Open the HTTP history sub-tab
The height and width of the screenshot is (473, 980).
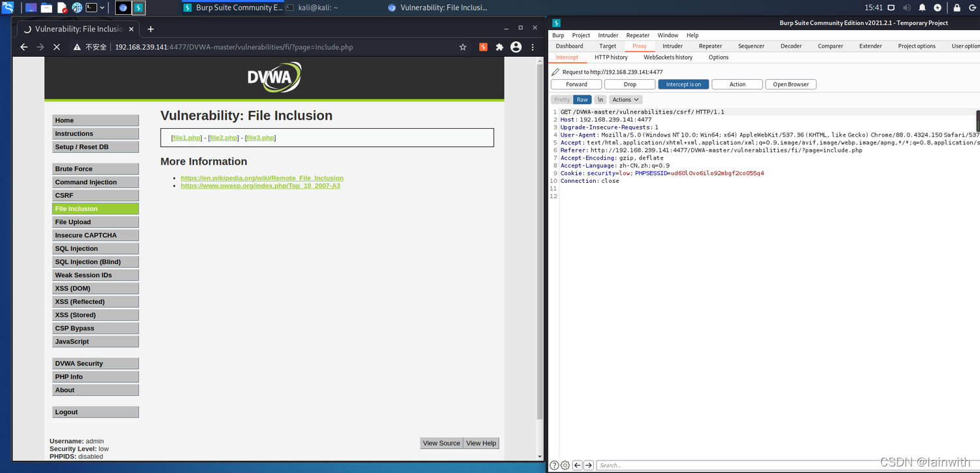tap(611, 57)
